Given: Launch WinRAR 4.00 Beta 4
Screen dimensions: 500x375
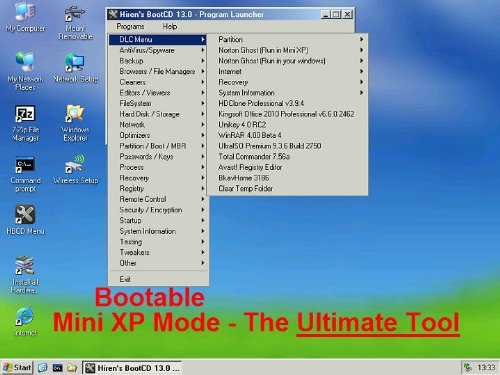Looking at the screenshot, I should click(287, 135).
